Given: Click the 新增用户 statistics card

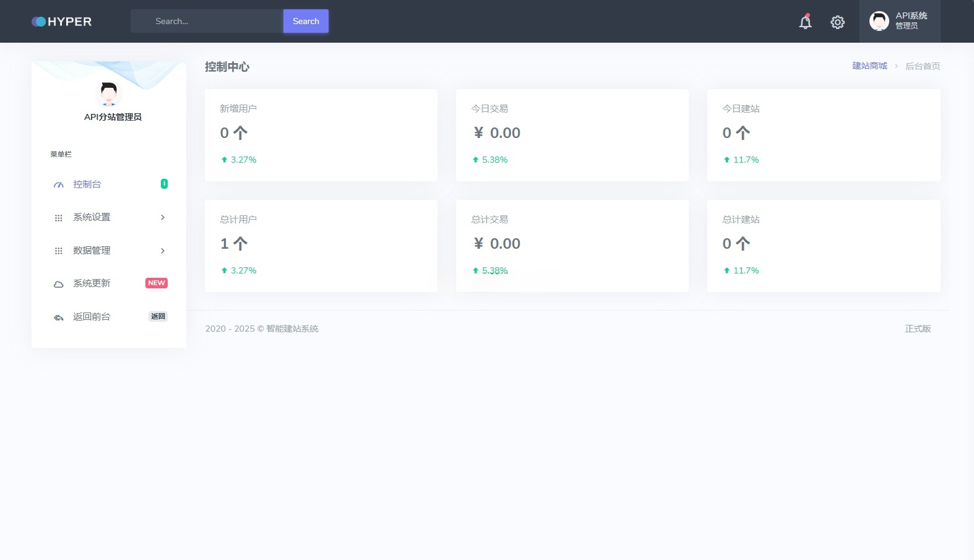Looking at the screenshot, I should point(321,135).
